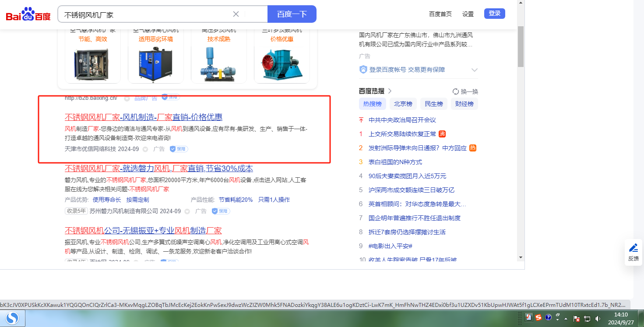Click the language bar restore/options icon
This screenshot has width=644, height=327.
[x=558, y=316]
